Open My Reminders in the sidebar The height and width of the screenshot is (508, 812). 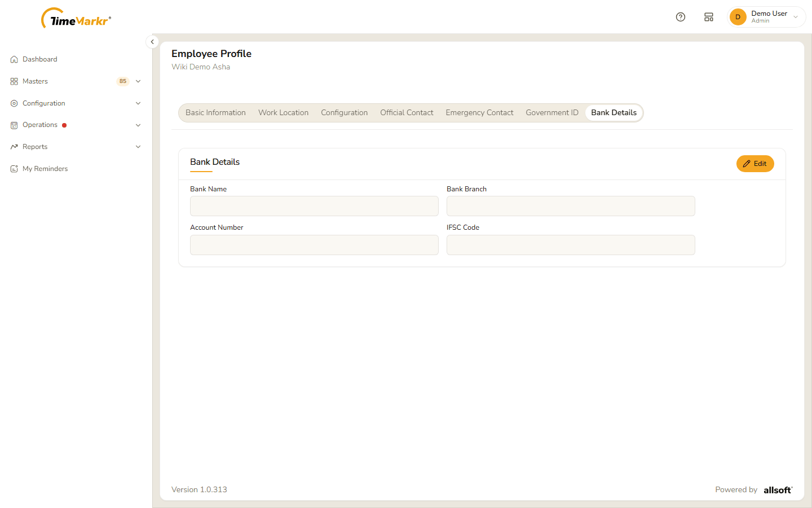click(45, 169)
